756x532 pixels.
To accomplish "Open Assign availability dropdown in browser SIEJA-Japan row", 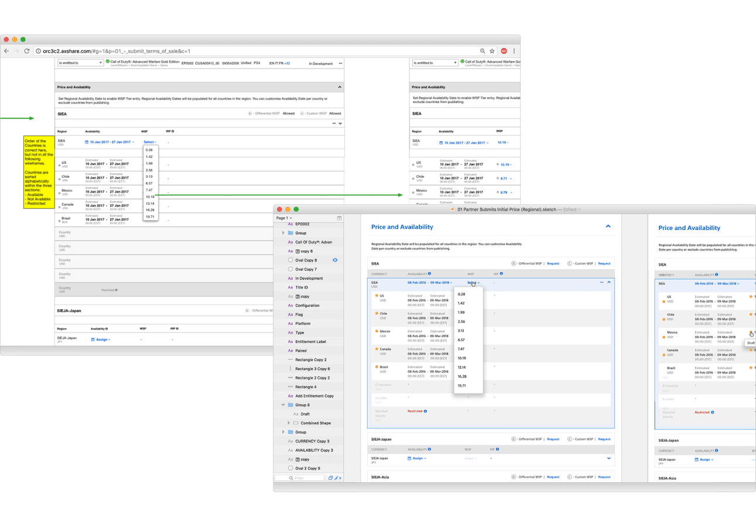I will [102, 339].
